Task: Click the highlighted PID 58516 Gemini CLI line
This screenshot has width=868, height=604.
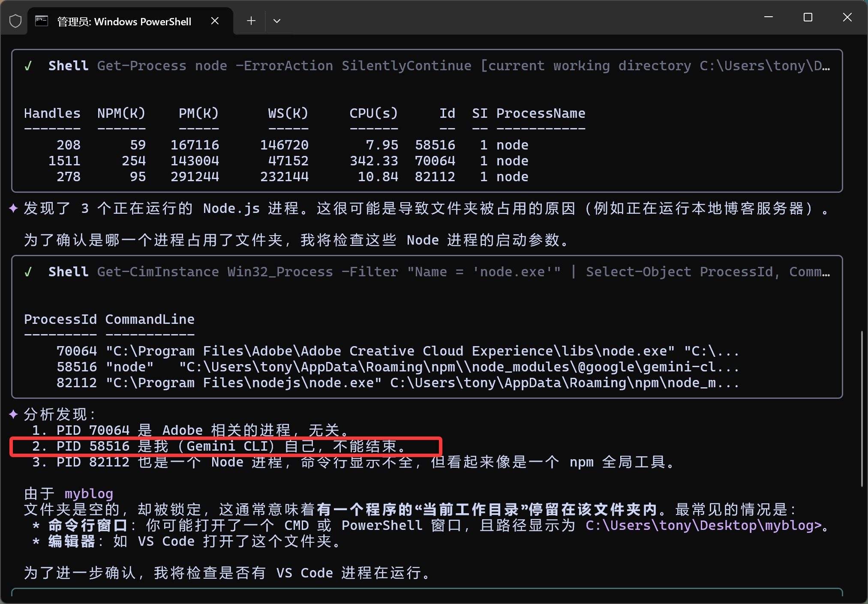Action: 219,446
